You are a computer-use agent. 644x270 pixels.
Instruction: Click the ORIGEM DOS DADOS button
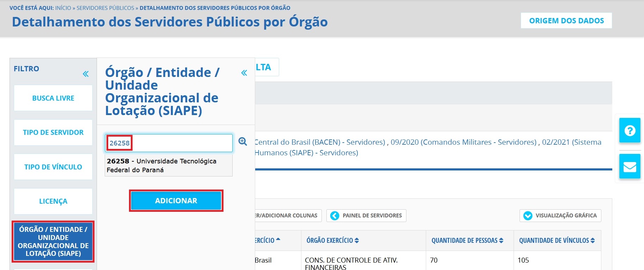coord(566,21)
